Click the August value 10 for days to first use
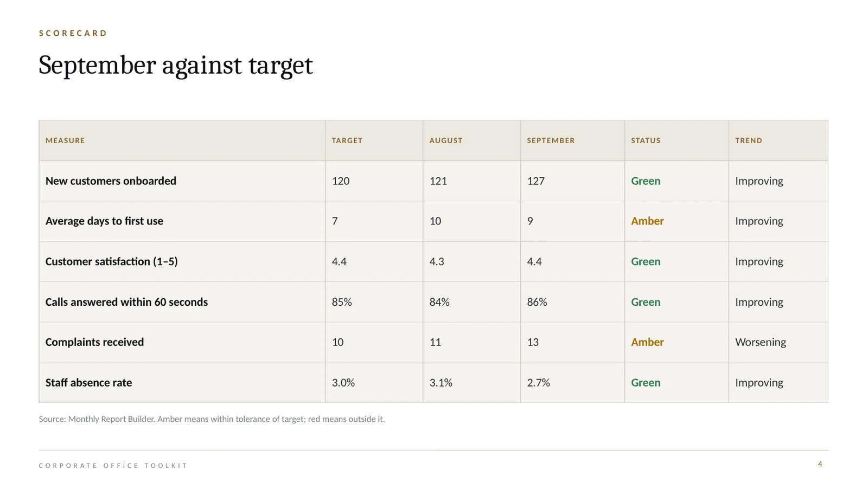This screenshot has width=868, height=488. pos(435,221)
